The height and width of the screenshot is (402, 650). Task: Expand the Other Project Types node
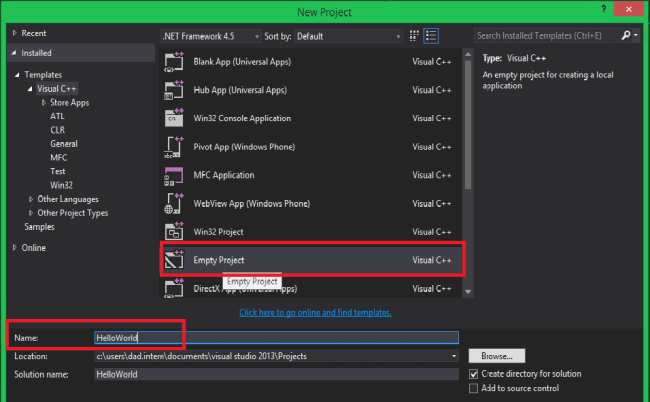click(31, 213)
